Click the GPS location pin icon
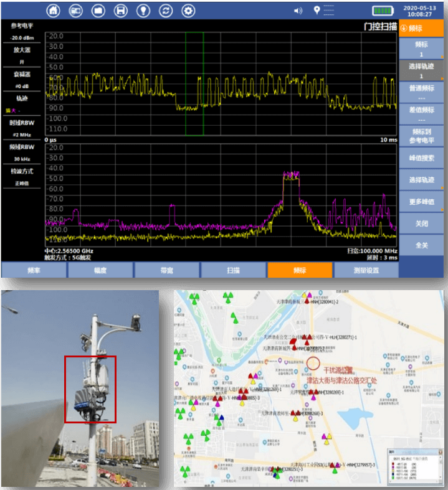 (x=317, y=11)
